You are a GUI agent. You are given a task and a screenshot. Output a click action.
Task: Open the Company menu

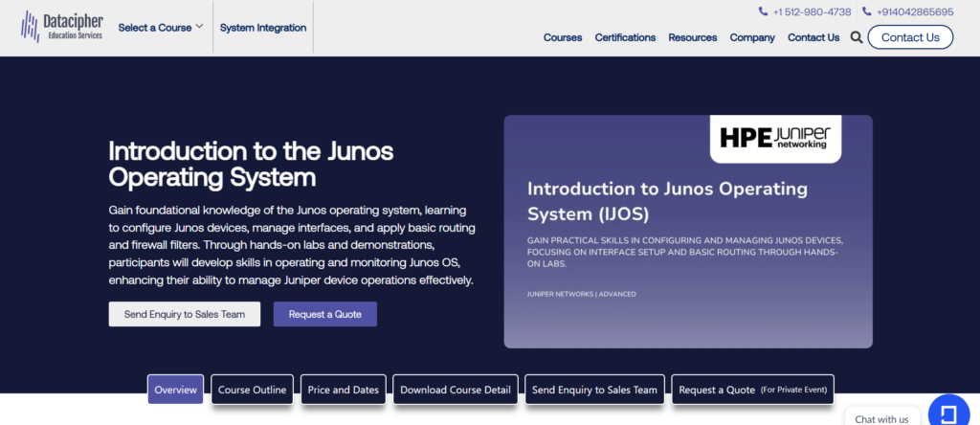click(752, 37)
